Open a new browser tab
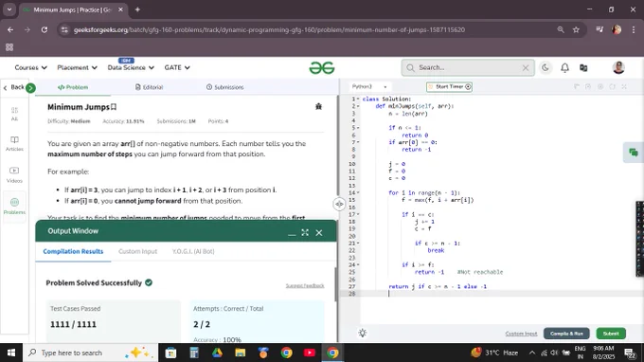The width and height of the screenshot is (644, 362). click(137, 9)
